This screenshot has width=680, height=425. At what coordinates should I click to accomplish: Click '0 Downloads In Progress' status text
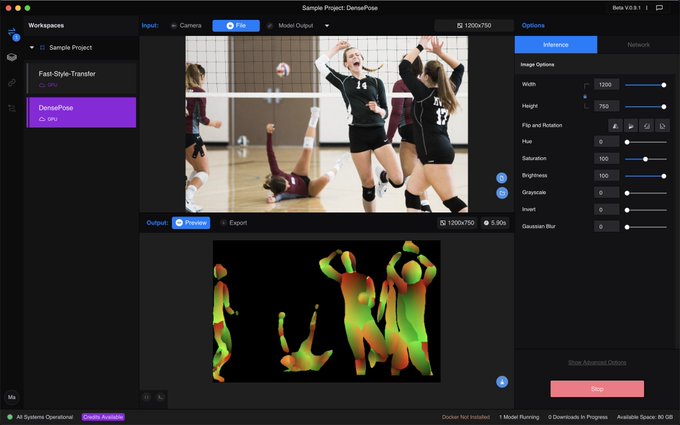578,417
